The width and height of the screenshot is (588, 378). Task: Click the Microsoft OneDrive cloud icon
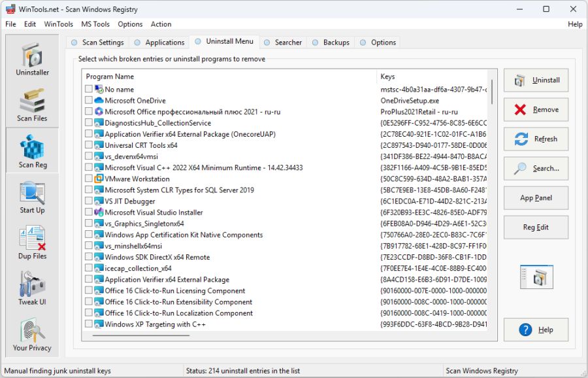pyautogui.click(x=99, y=100)
